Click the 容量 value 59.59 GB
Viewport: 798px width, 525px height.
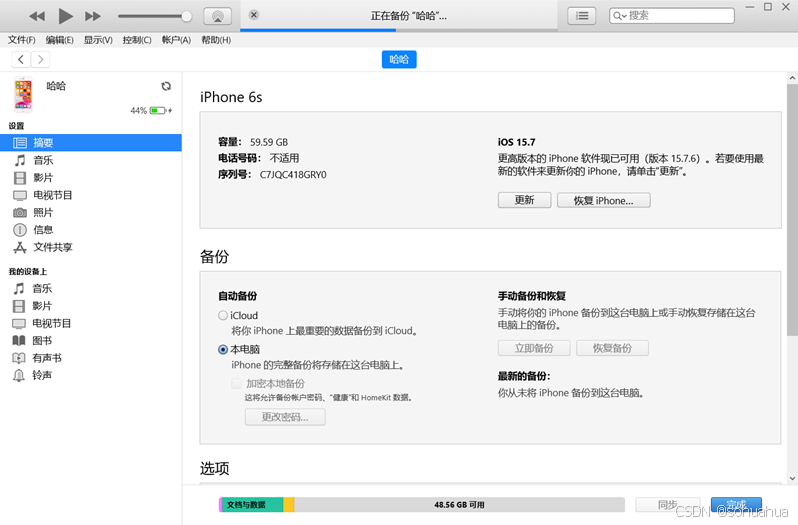[x=269, y=142]
